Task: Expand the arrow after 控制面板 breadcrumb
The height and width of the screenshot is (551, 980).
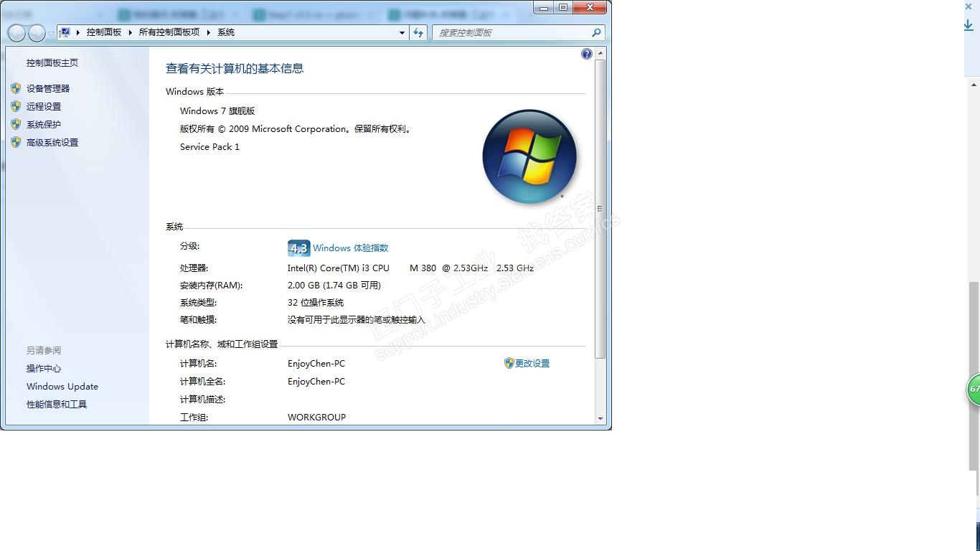Action: click(131, 32)
